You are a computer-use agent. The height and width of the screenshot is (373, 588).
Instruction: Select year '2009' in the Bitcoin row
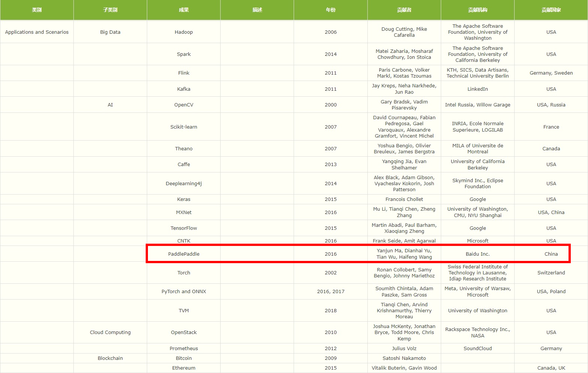click(x=331, y=358)
